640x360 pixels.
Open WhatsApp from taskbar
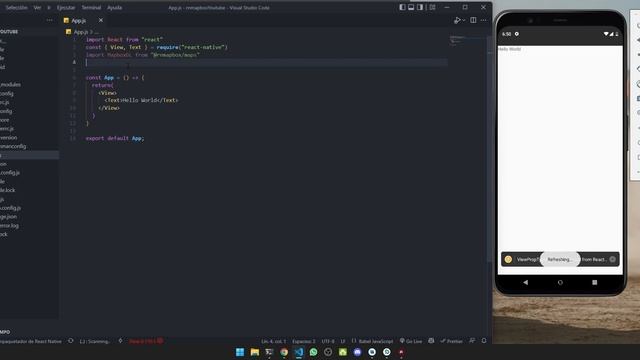tap(313, 352)
